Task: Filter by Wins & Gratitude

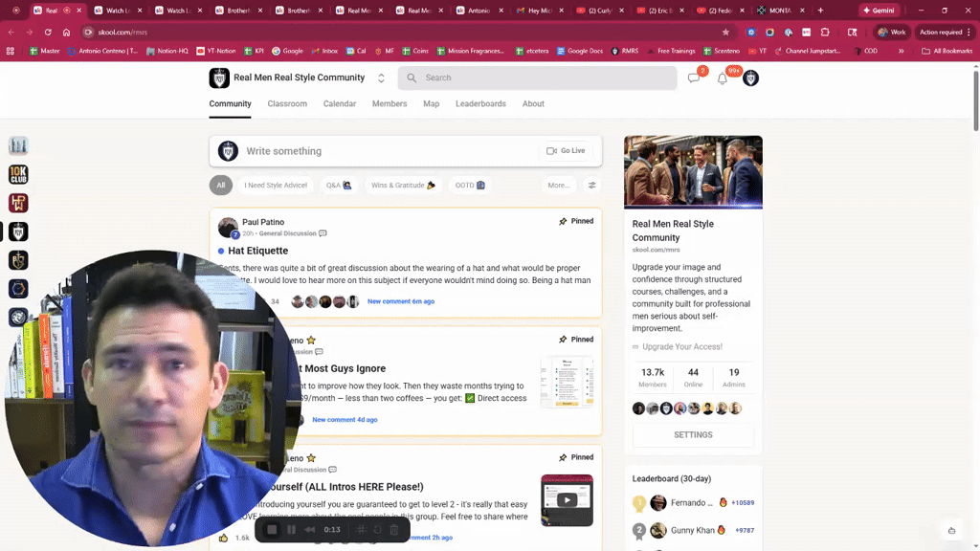Action: pos(403,185)
